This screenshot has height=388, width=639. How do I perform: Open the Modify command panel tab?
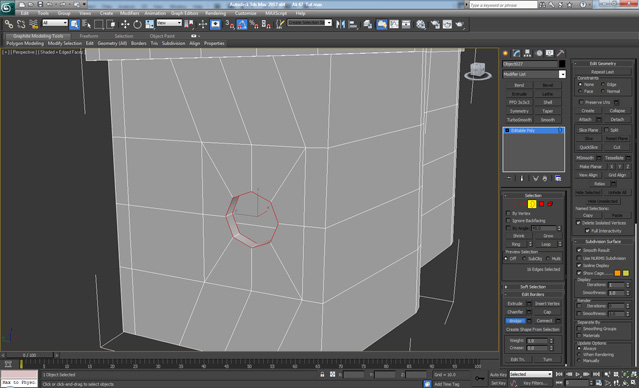[517, 53]
